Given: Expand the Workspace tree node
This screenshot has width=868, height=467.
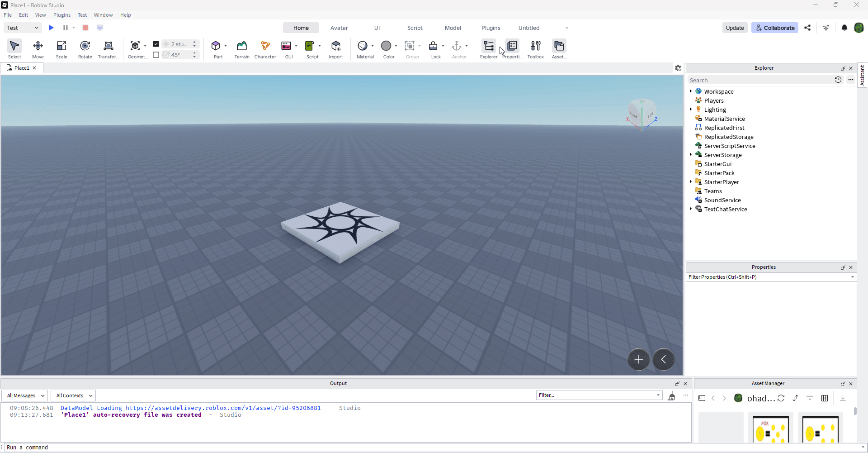Looking at the screenshot, I should (x=691, y=91).
